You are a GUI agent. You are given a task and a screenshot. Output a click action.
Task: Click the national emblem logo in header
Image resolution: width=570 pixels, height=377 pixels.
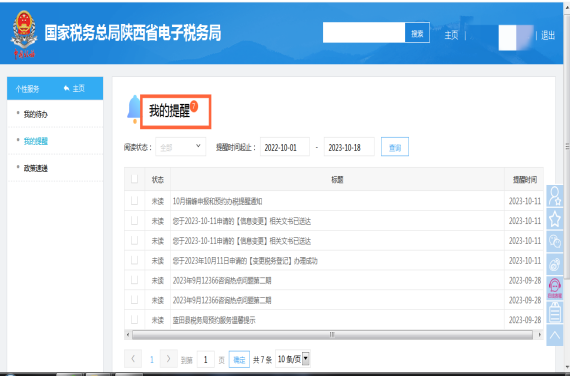24,34
